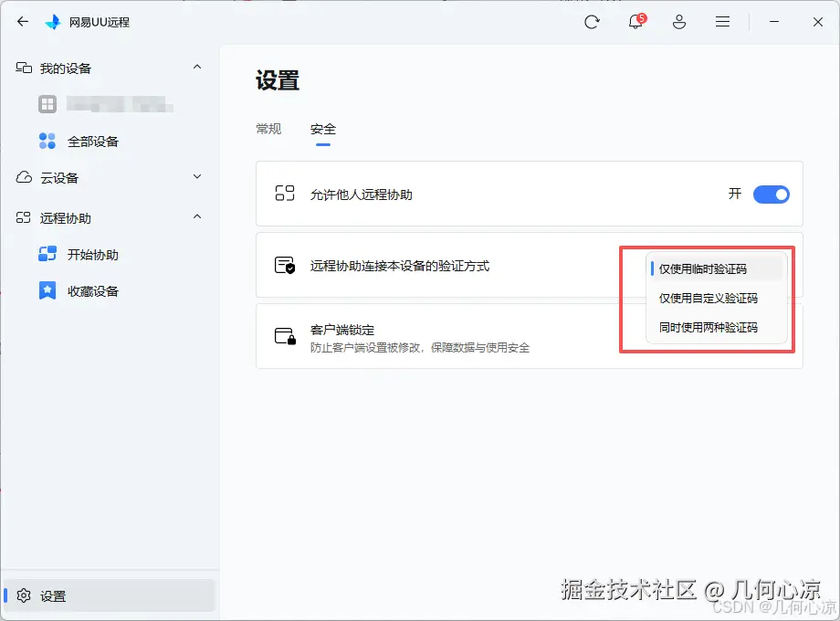Click the 防止客户端设置被修改 description text
Screen dimensions: 840x621
pos(419,348)
